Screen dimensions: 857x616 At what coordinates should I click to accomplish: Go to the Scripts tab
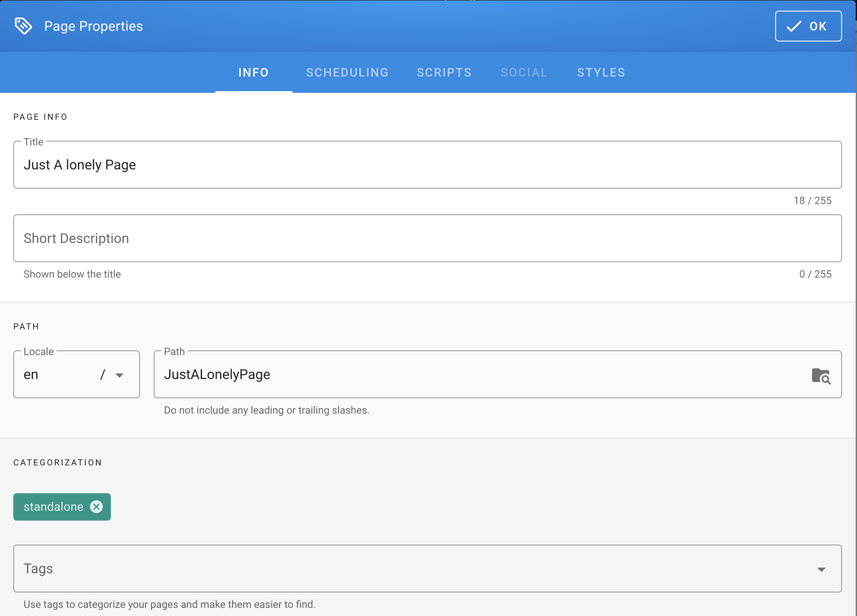444,72
